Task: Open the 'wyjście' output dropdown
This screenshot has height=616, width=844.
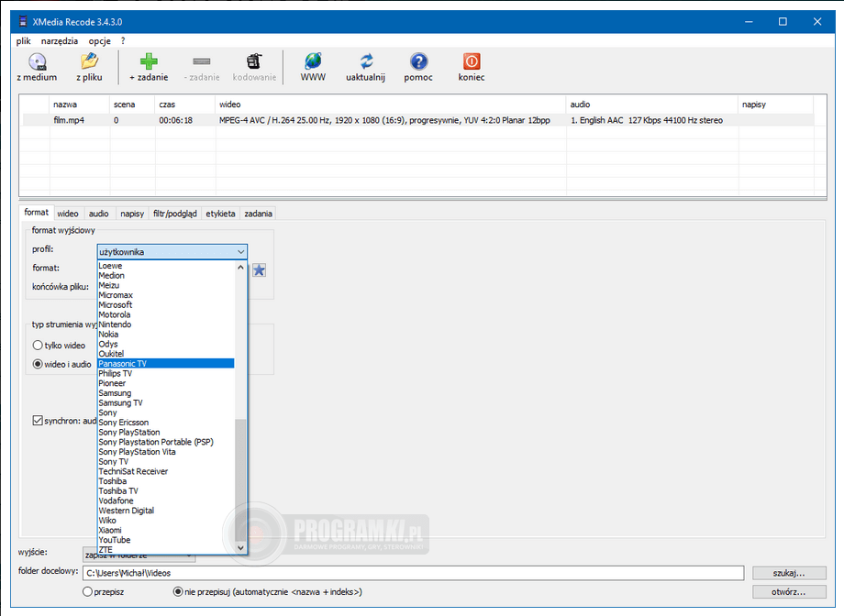Action: coord(139,555)
